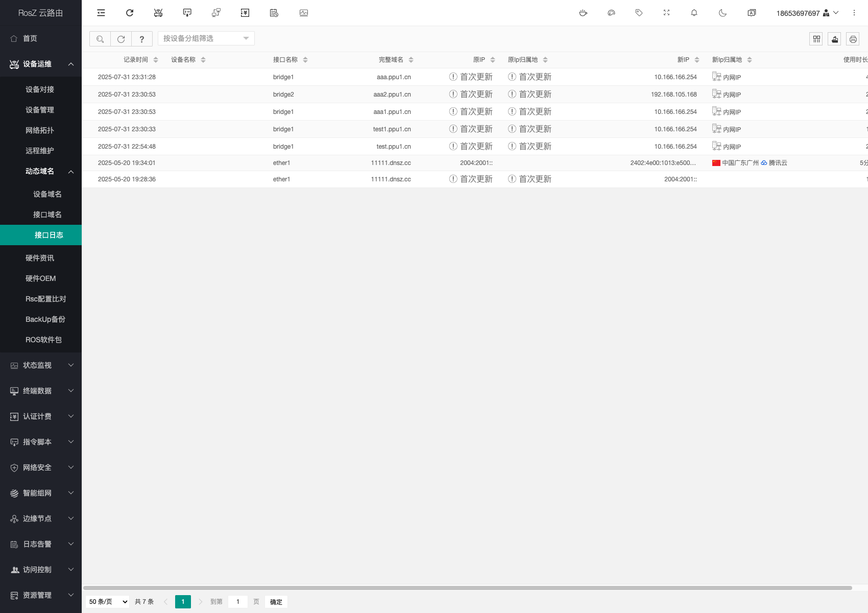Click the search icon in table toolbar
The width and height of the screenshot is (868, 613).
click(100, 39)
